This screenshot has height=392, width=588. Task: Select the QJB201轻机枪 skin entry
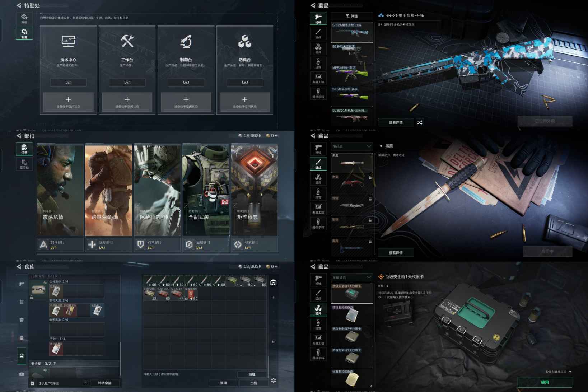pyautogui.click(x=352, y=116)
